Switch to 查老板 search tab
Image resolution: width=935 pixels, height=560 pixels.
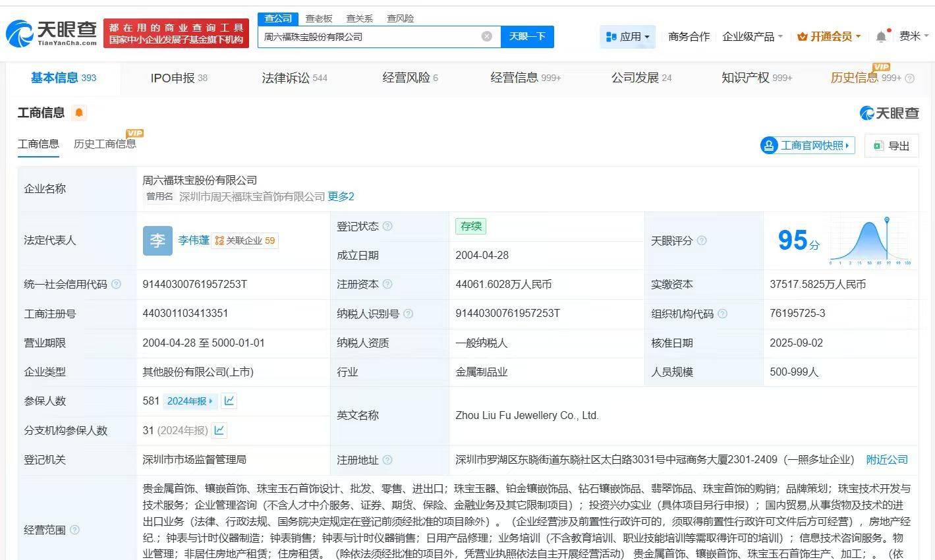coord(319,18)
